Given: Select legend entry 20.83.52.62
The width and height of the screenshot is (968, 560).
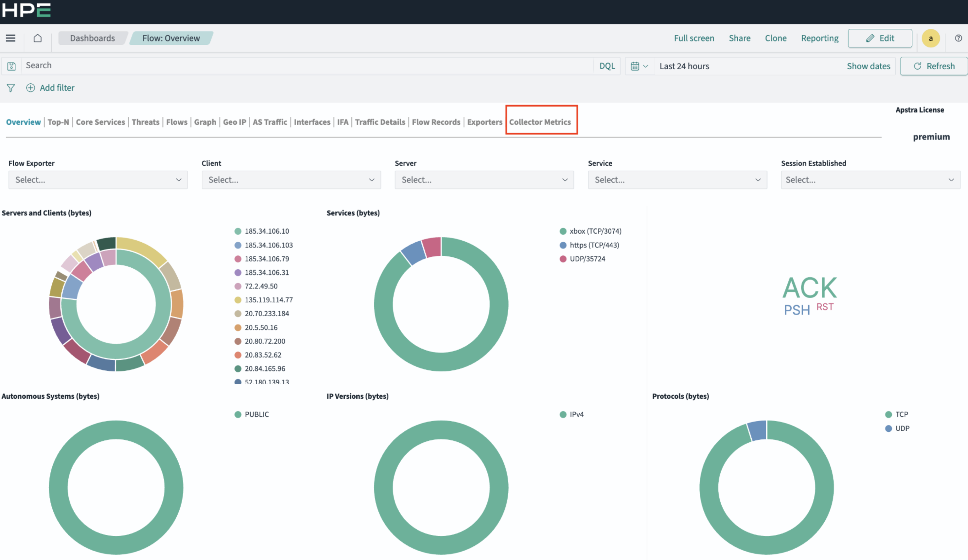Looking at the screenshot, I should pos(263,355).
